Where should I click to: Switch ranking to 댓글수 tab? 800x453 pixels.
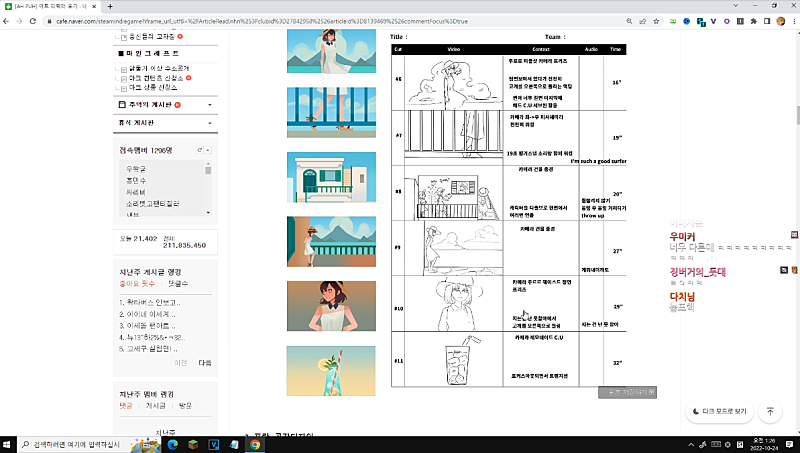178,284
